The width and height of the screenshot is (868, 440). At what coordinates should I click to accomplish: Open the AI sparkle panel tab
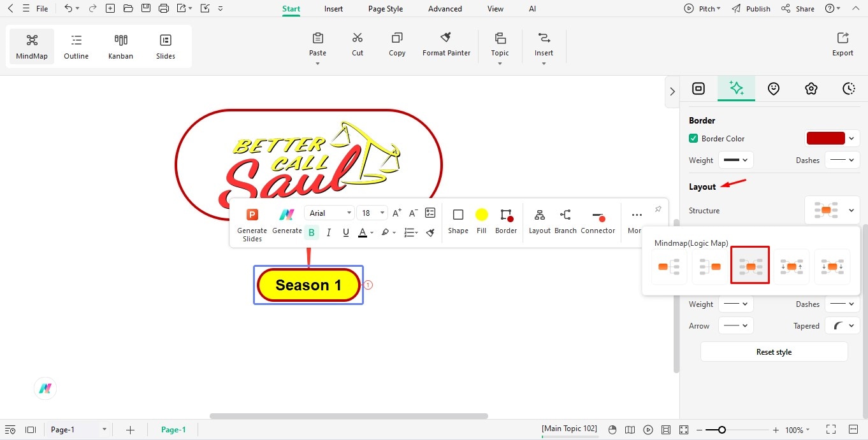[736, 89]
